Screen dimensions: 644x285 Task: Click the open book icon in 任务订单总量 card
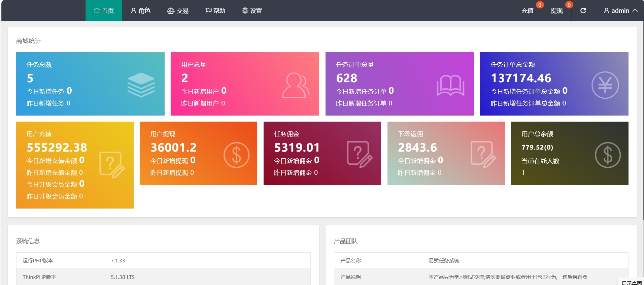[450, 85]
